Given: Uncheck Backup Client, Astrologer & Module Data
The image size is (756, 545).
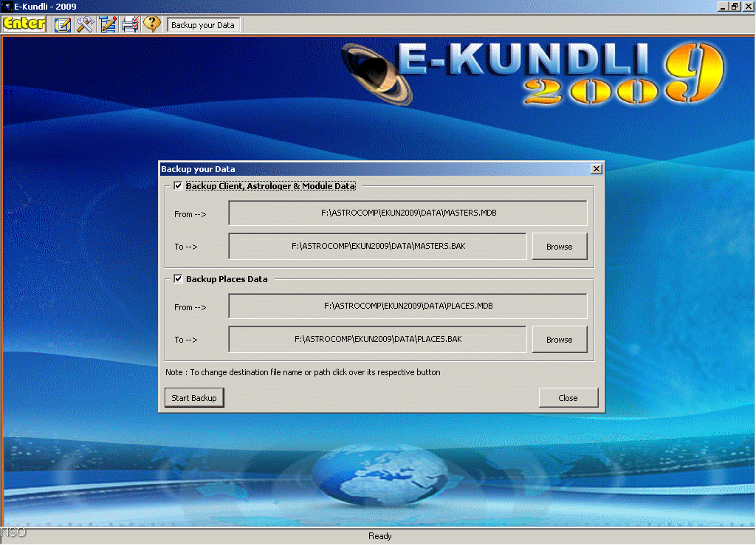Looking at the screenshot, I should click(178, 185).
